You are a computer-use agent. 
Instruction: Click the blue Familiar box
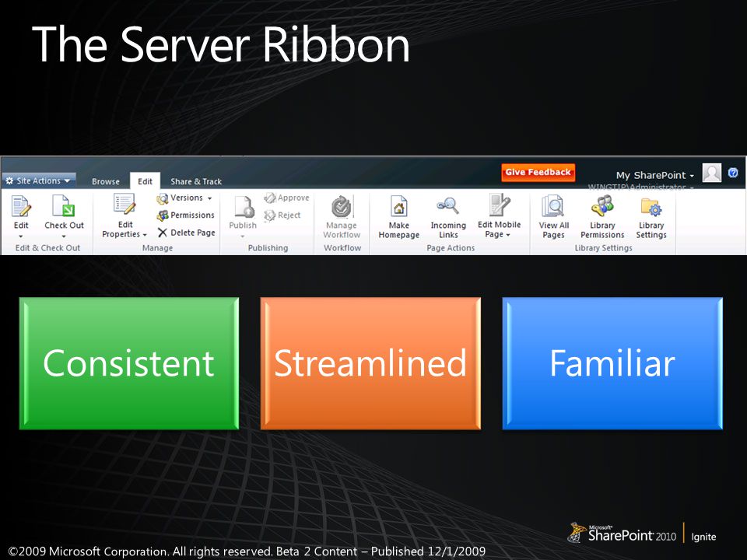[x=612, y=363]
